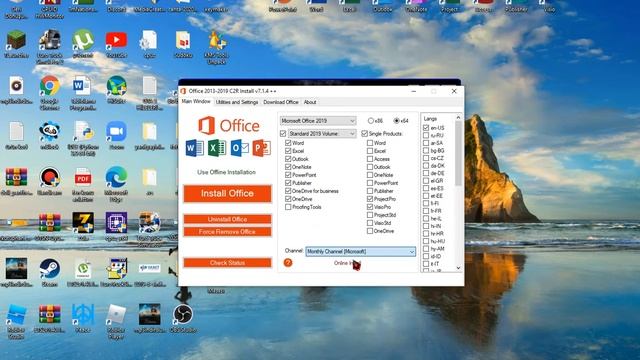Image resolution: width=640 pixels, height=360 pixels.
Task: Uncheck Word in the Standard 2019 suite list
Action: pyautogui.click(x=288, y=143)
